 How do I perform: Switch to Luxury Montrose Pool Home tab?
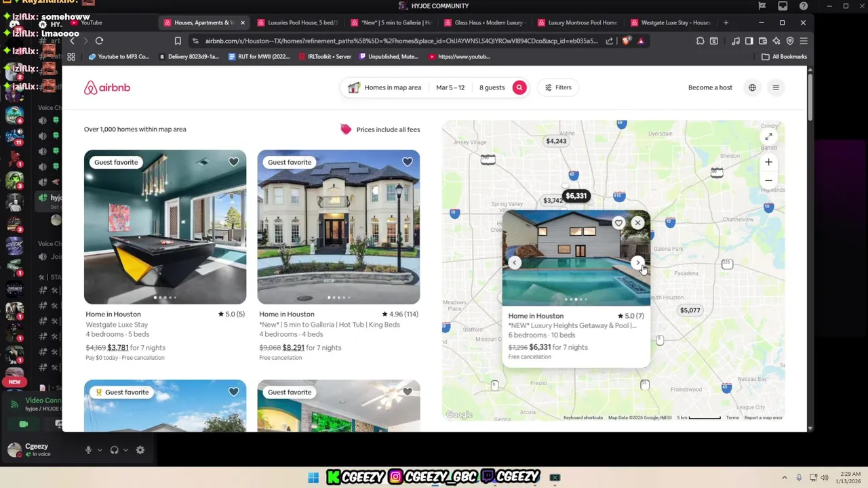click(576, 22)
